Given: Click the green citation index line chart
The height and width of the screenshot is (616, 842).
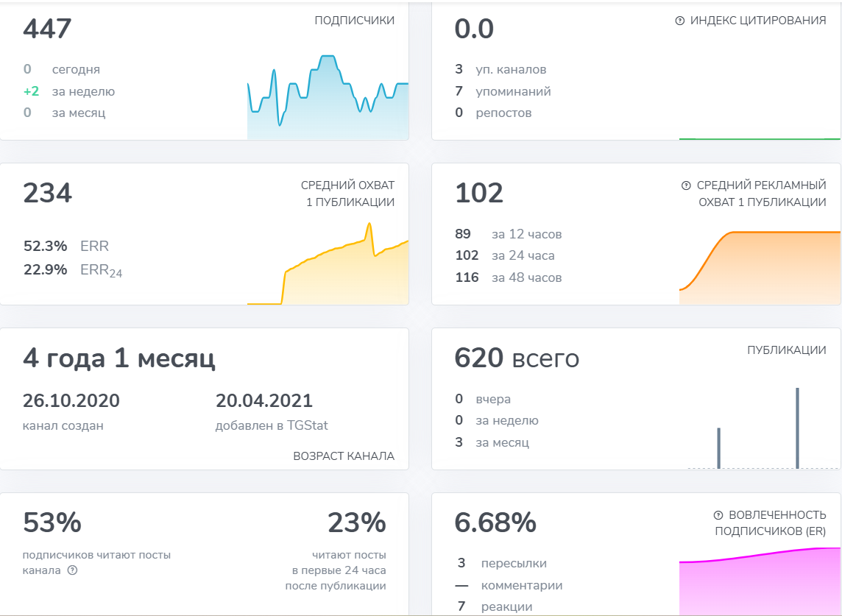Looking at the screenshot, I should point(760,138).
